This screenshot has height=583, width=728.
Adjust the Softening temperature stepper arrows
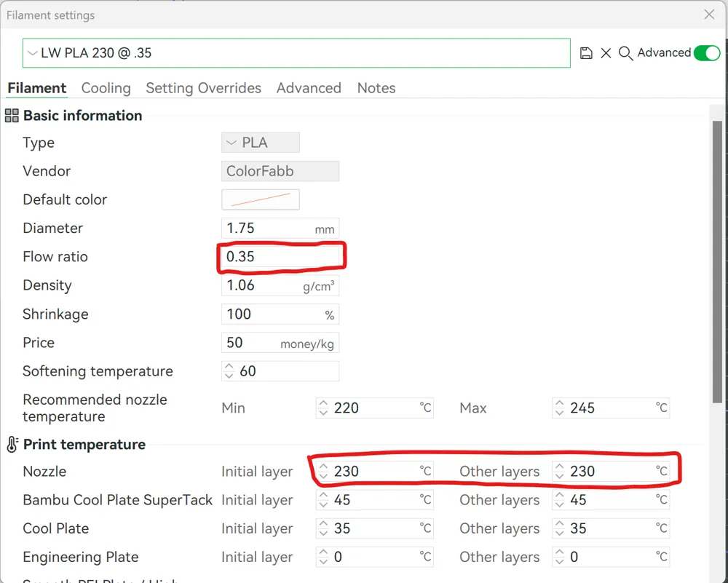tap(230, 371)
